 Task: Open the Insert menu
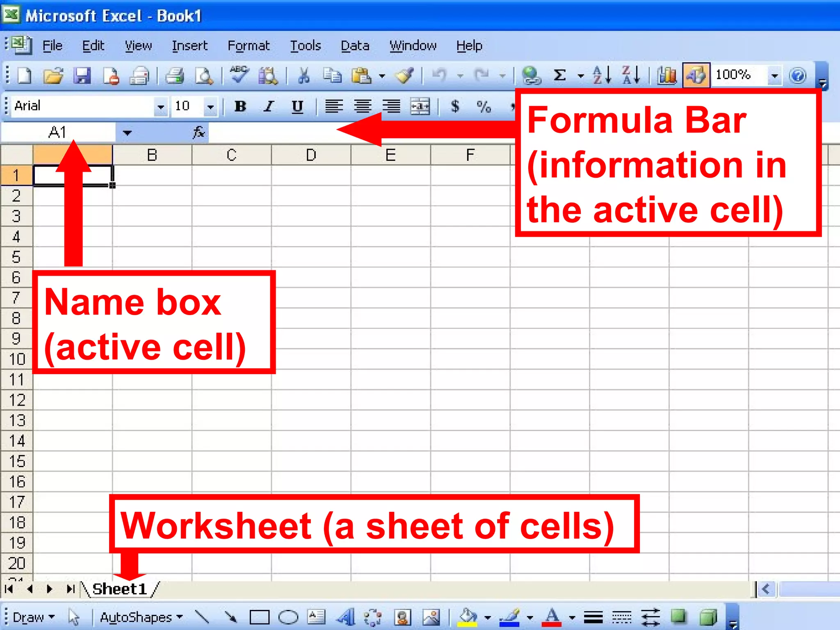tap(189, 45)
